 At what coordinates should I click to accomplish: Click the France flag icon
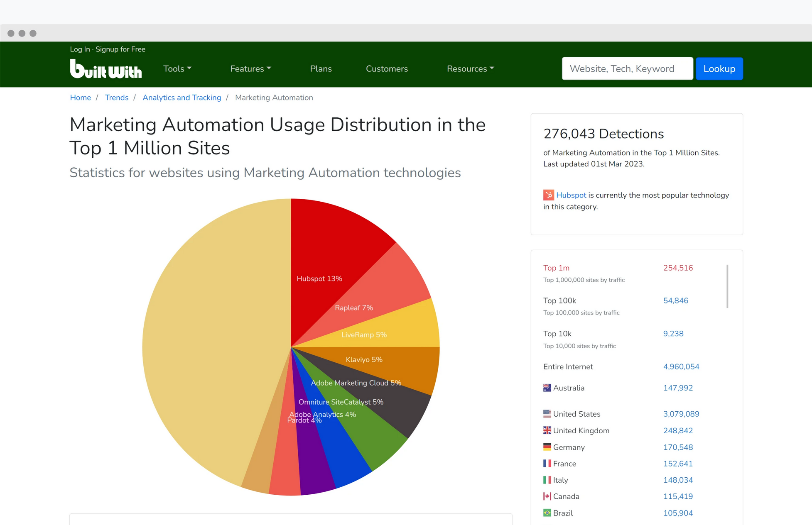[547, 463]
